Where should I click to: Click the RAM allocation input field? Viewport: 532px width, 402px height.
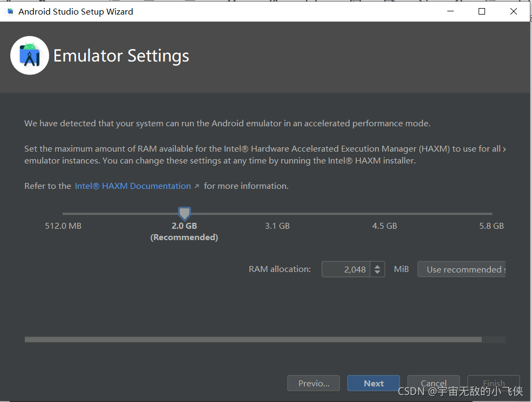[x=346, y=269]
